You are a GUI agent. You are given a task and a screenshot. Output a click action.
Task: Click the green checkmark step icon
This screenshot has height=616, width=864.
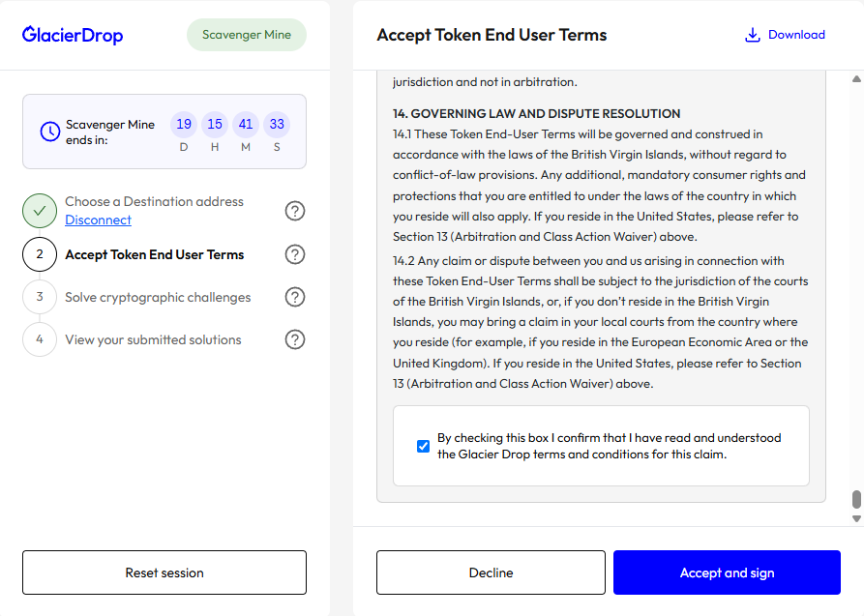pyautogui.click(x=40, y=211)
